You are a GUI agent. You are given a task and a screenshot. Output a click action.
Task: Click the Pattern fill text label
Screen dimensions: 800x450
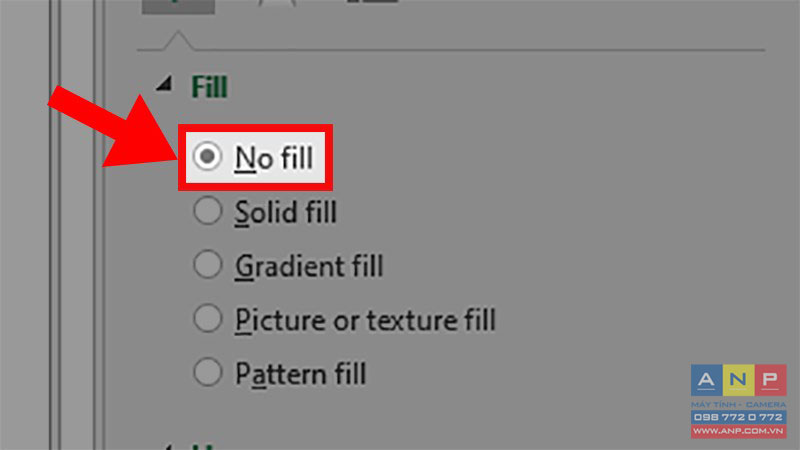pos(301,374)
